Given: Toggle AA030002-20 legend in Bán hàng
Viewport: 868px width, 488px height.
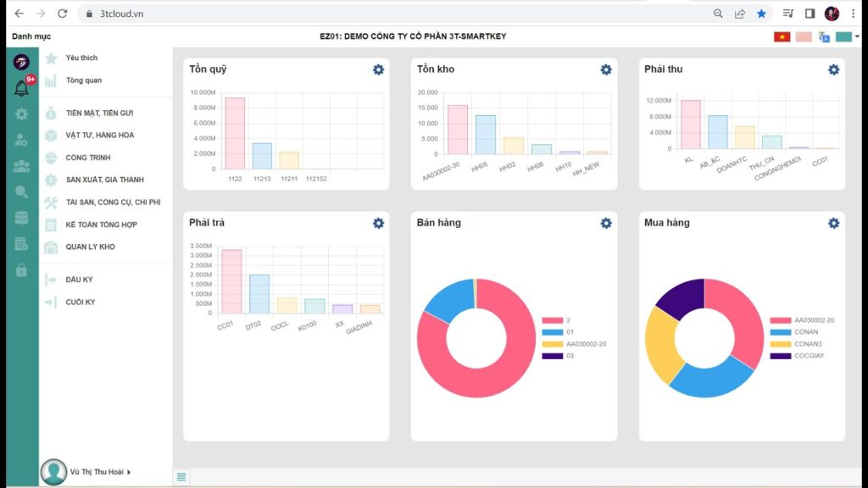Looking at the screenshot, I should pyautogui.click(x=574, y=344).
